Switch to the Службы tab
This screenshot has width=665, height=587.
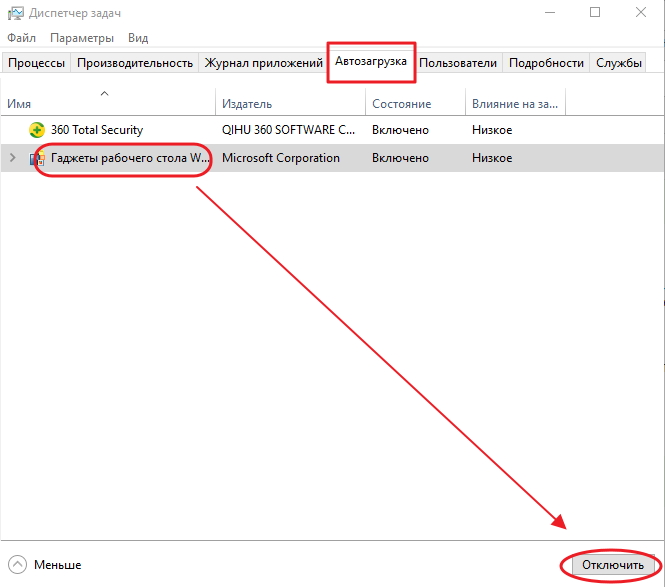click(618, 63)
